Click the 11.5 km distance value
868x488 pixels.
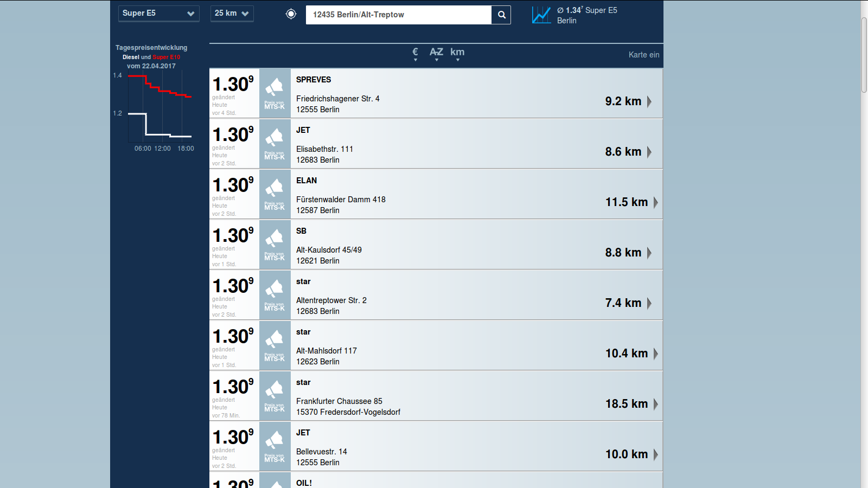[x=627, y=202]
